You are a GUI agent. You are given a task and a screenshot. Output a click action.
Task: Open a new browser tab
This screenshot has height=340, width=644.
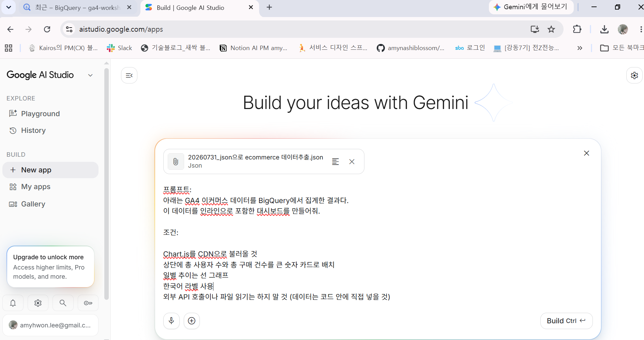(x=269, y=7)
